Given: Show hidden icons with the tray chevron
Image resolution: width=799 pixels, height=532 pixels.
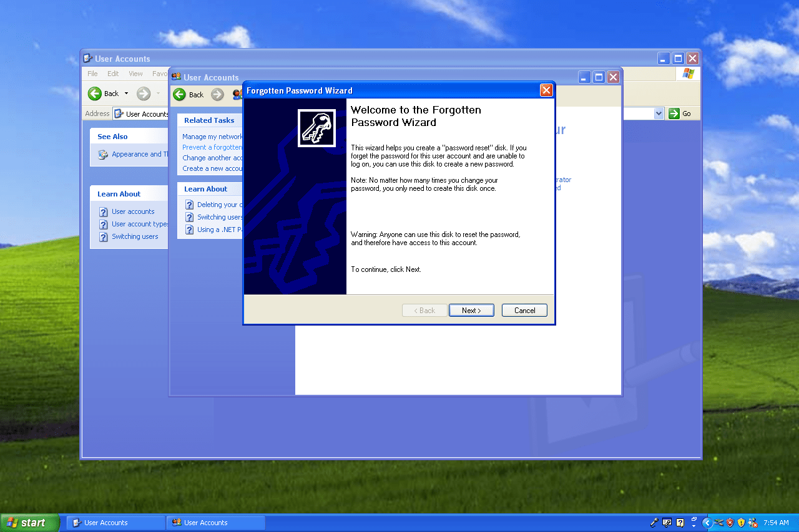Looking at the screenshot, I should pyautogui.click(x=706, y=523).
